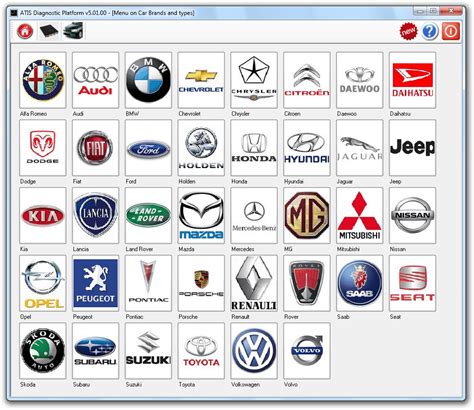The height and width of the screenshot is (410, 474).
Task: Click the 'Mitsubishi' caption text
Action: click(x=348, y=249)
